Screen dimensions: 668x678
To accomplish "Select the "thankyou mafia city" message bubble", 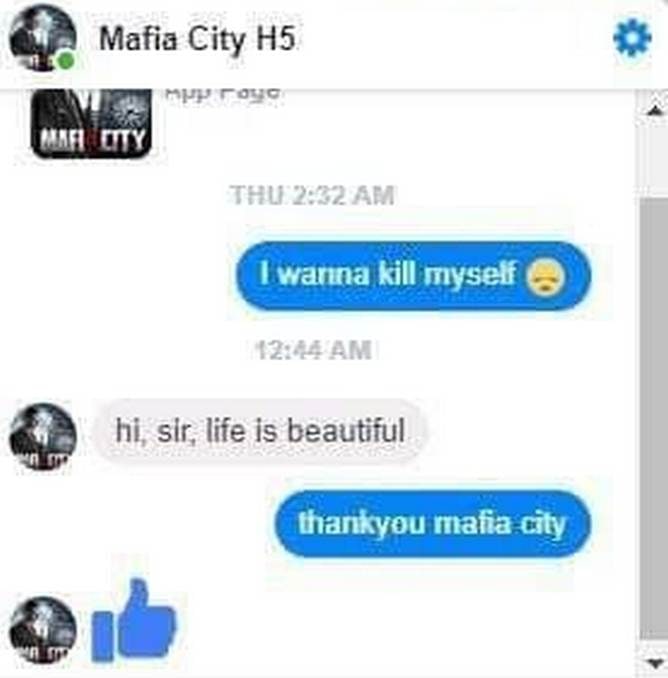I will [432, 524].
